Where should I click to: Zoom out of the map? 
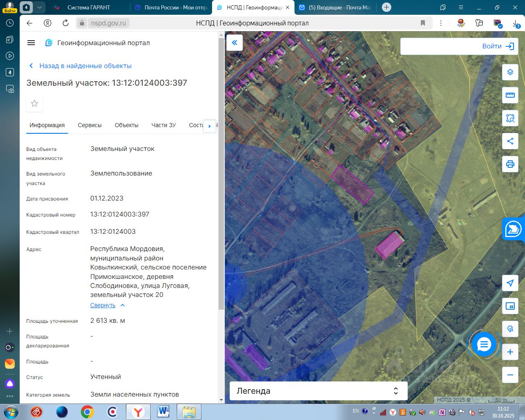pyautogui.click(x=510, y=375)
